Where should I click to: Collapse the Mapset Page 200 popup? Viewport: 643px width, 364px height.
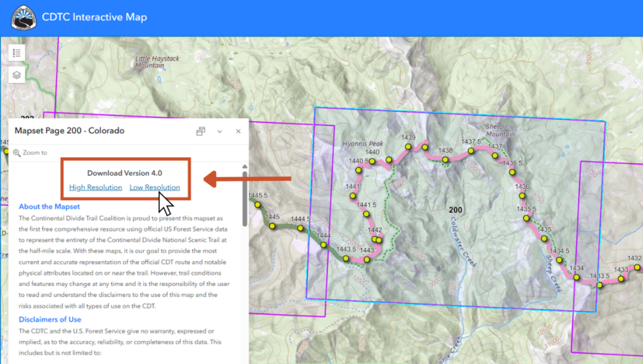(219, 131)
